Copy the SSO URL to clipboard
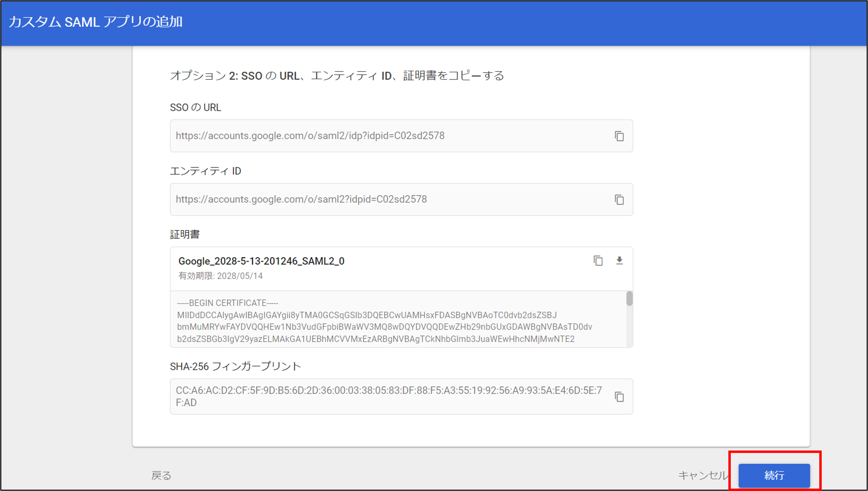Image resolution: width=868 pixels, height=491 pixels. [619, 136]
